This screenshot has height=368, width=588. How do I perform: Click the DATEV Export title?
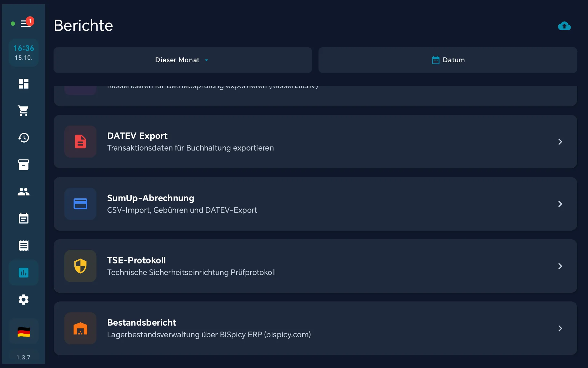137,136
